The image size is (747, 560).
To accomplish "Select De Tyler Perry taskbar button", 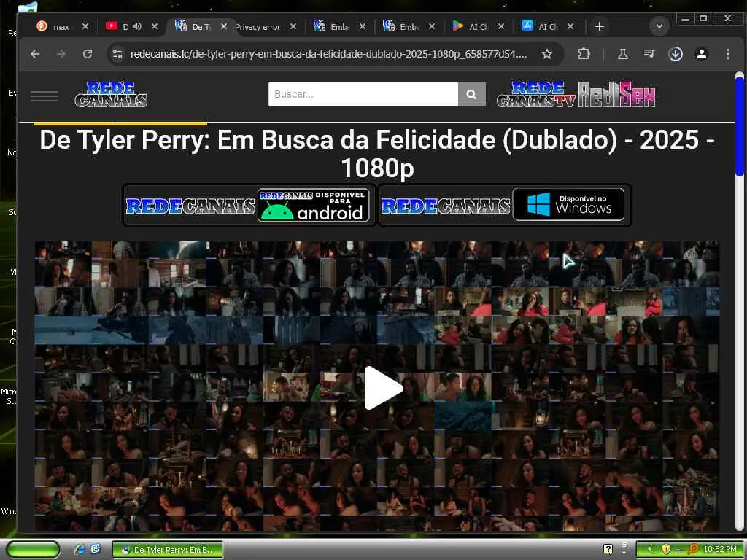I will coord(168,550).
